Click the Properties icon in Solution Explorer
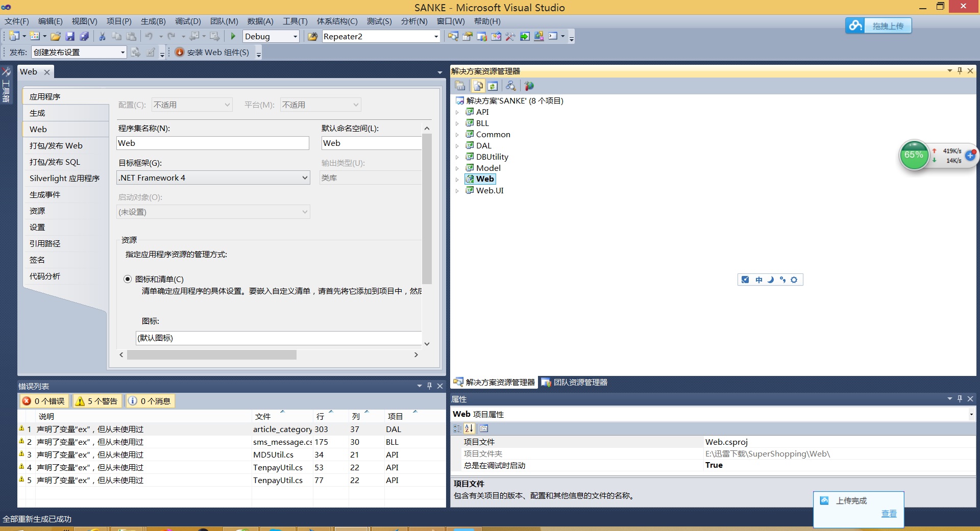 click(x=460, y=86)
